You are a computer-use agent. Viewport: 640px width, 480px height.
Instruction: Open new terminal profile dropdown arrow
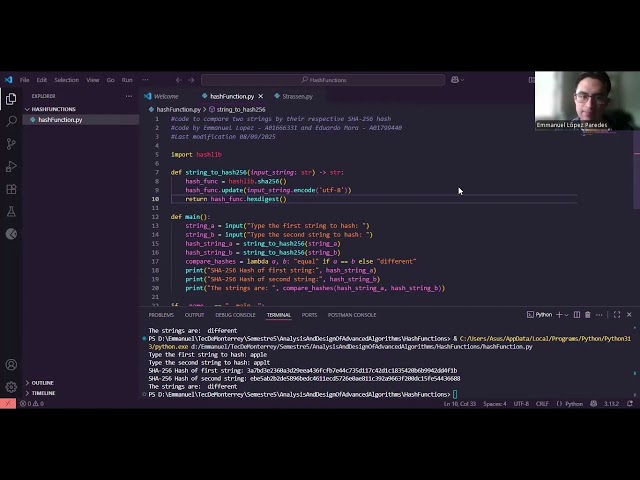[567, 315]
